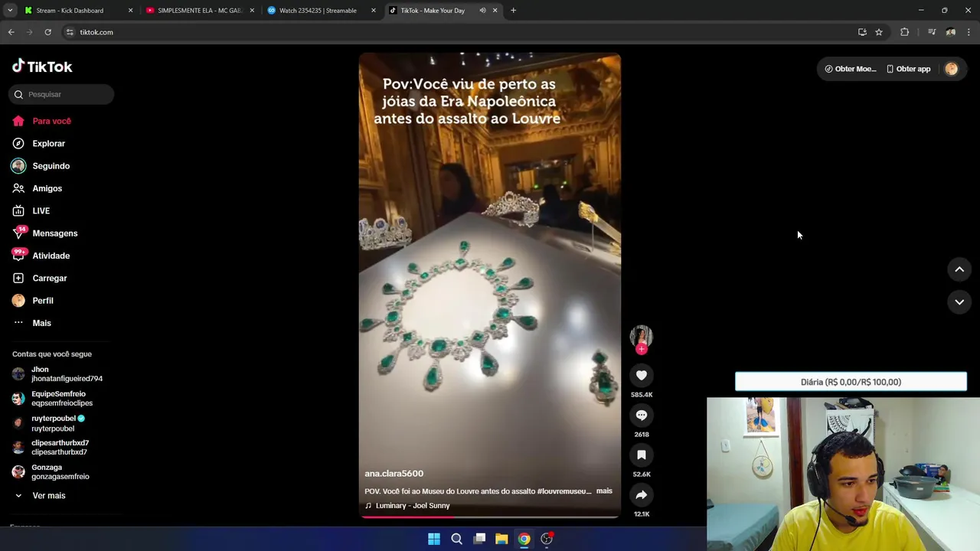Open the Windows Task View icon
Image resolution: width=980 pixels, height=551 pixels.
pos(479,539)
